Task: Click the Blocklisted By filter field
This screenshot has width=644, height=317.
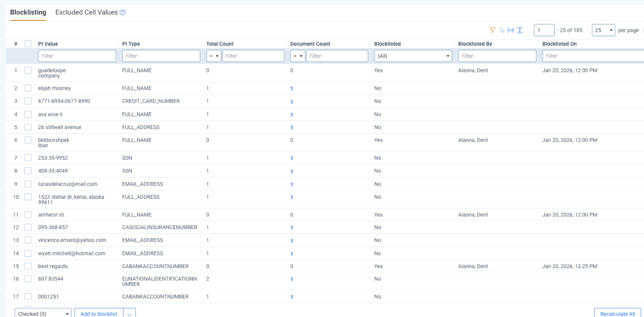Action: coord(497,56)
